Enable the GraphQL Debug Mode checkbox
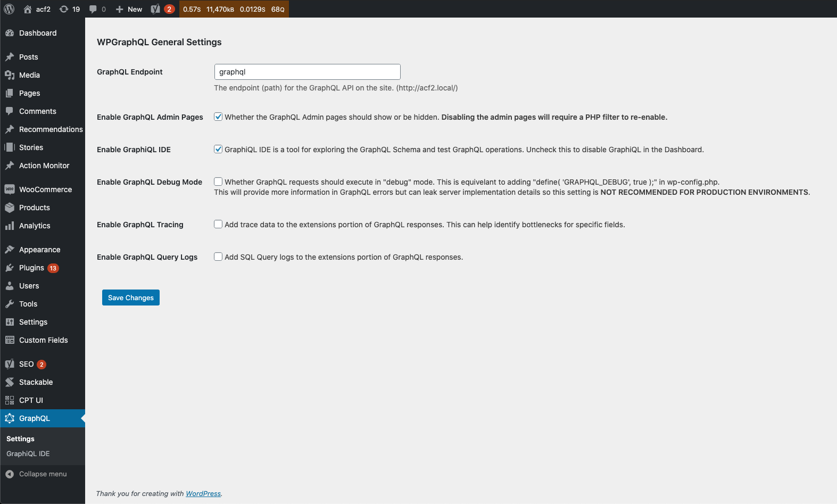Viewport: 837px width, 504px height. [218, 181]
